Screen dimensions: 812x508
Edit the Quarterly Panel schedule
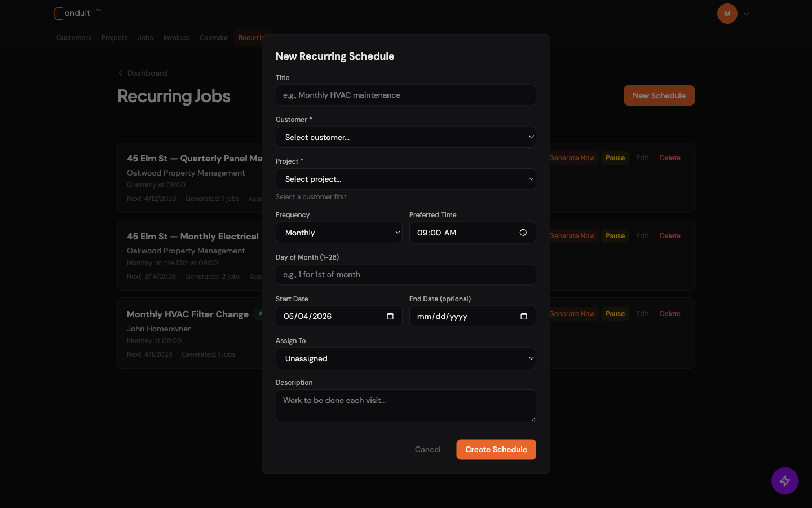tap(642, 158)
